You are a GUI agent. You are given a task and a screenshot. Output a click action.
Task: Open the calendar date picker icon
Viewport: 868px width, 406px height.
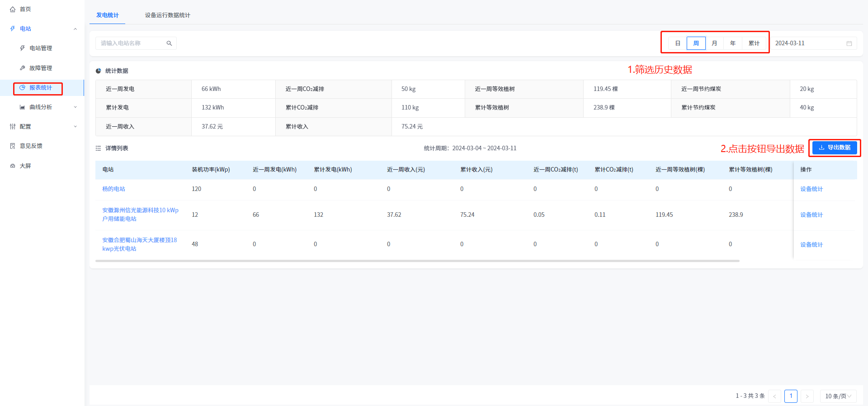(849, 43)
